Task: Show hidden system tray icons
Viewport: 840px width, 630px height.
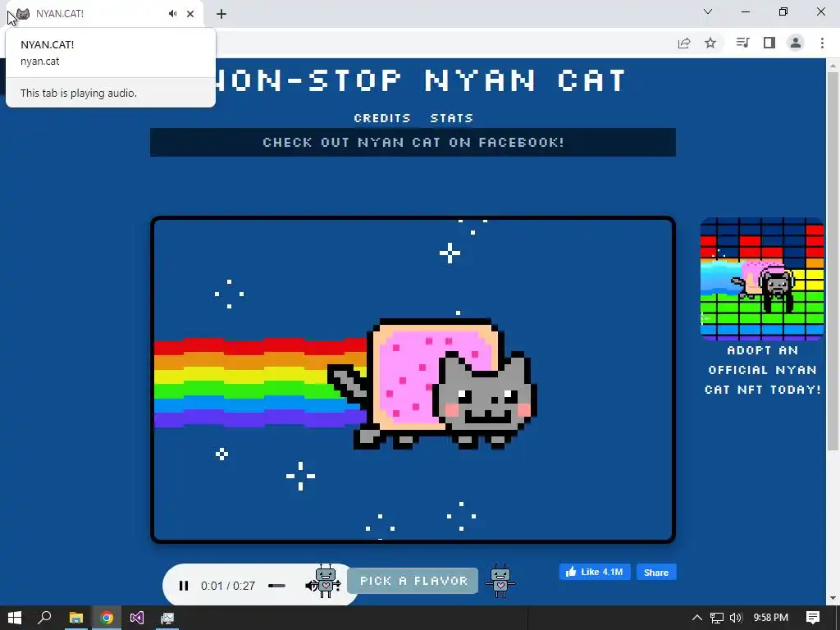Action: (x=697, y=618)
